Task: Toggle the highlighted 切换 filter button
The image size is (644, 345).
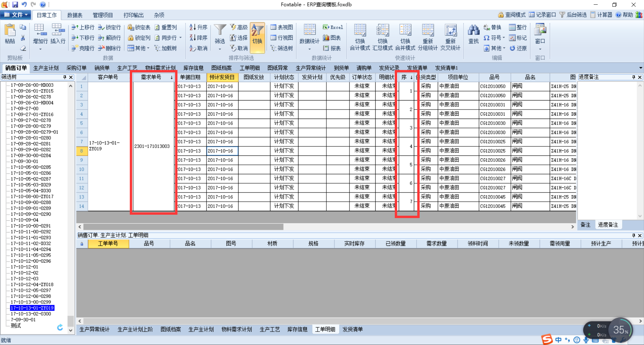Action: [x=257, y=38]
